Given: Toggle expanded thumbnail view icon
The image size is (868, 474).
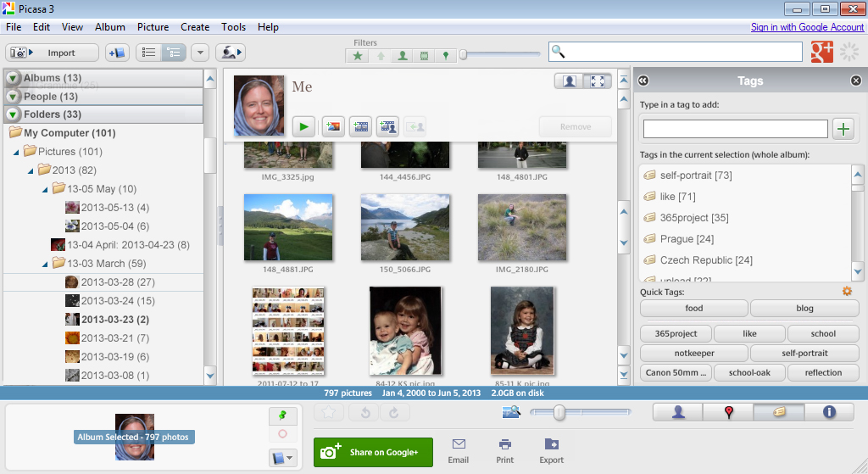Looking at the screenshot, I should point(598,81).
